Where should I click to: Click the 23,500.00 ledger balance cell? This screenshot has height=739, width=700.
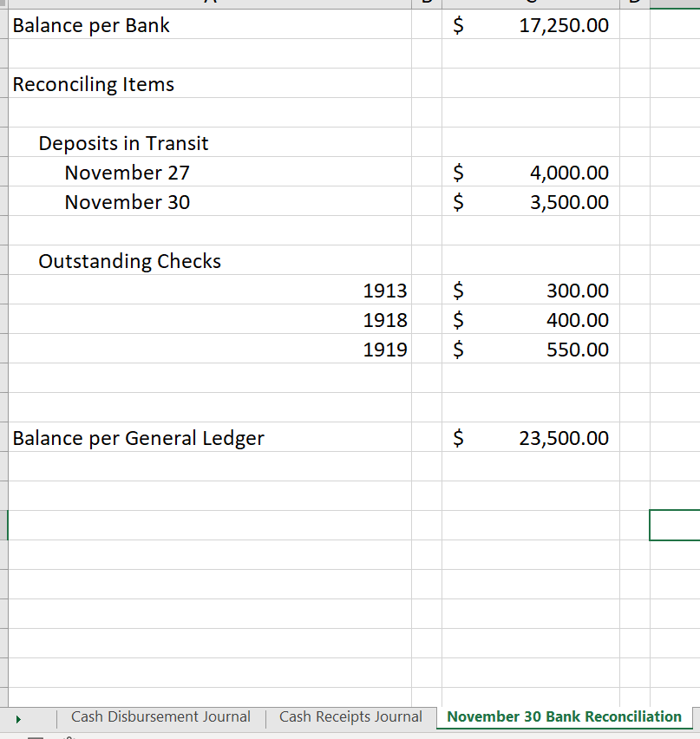531,437
